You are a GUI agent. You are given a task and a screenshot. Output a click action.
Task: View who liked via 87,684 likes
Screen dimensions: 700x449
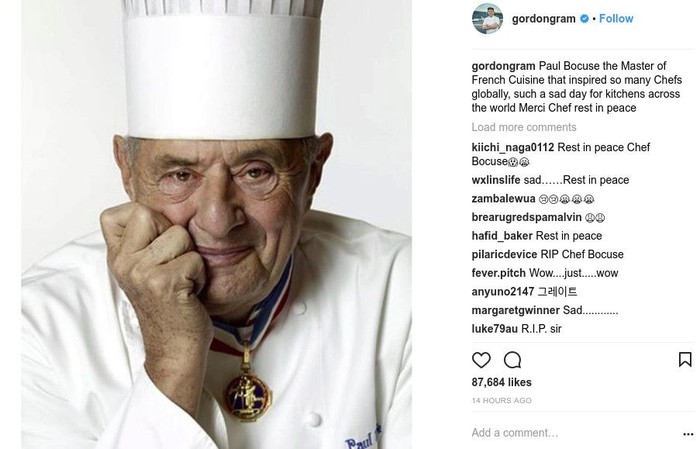(501, 382)
